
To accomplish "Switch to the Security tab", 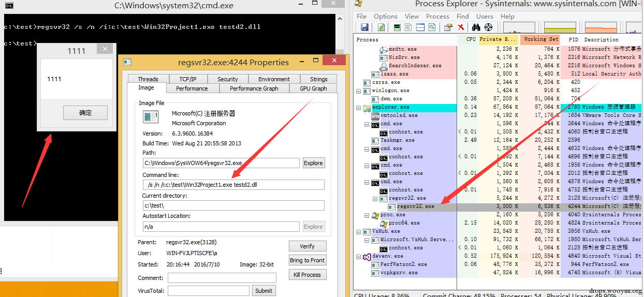I will [228, 79].
